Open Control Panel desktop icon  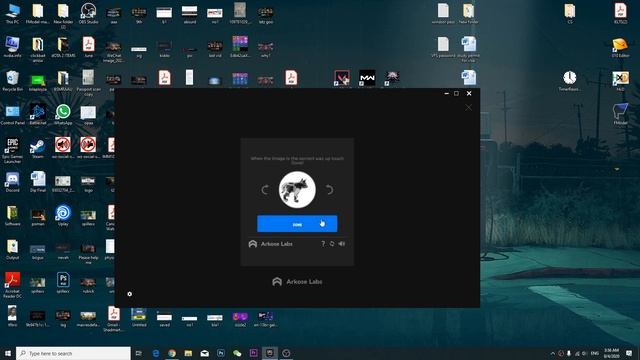[12, 115]
